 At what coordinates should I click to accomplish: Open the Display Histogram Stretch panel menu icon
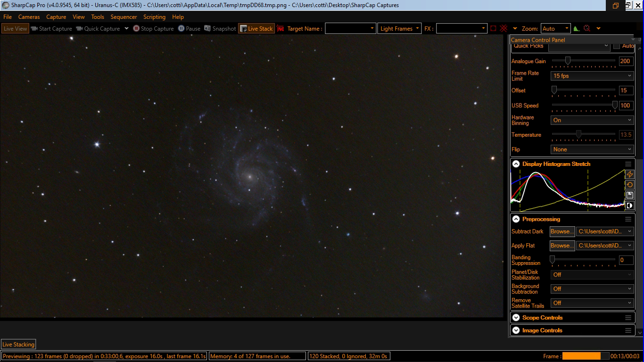pyautogui.click(x=628, y=164)
